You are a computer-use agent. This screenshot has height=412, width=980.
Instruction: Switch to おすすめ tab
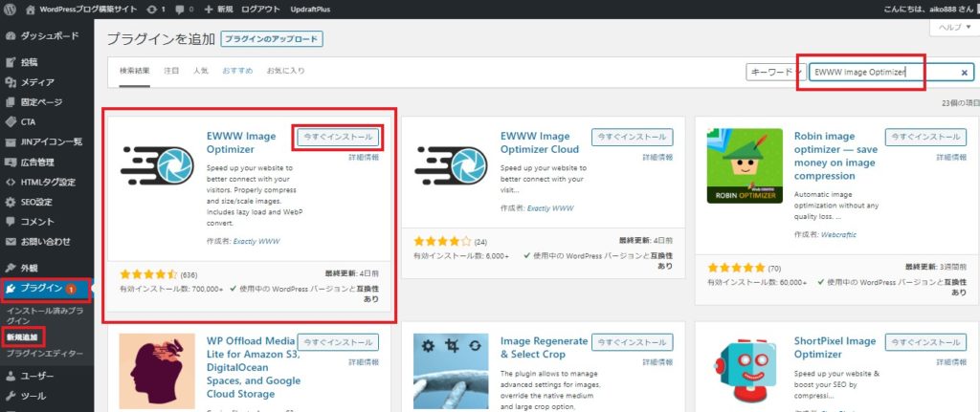tap(237, 71)
